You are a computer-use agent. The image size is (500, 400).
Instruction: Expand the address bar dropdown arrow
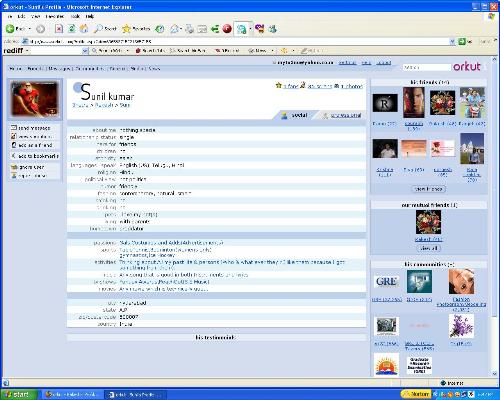tap(452, 42)
